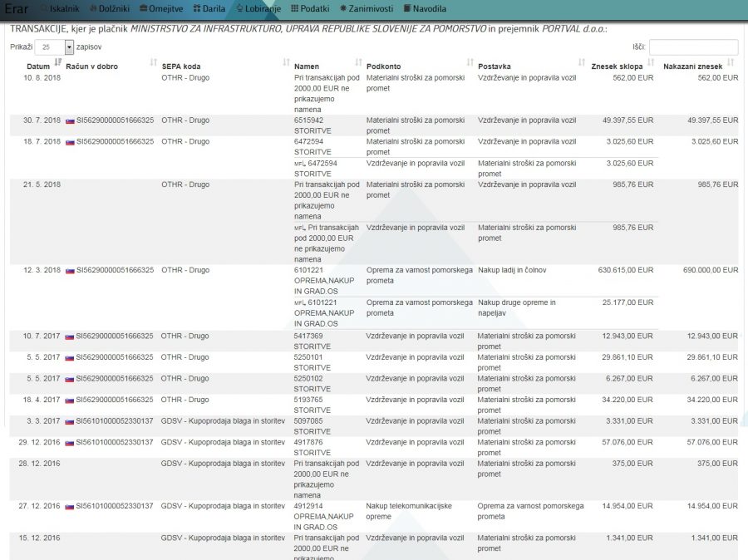Open the Podatki menu item
748x560 pixels.
click(310, 8)
